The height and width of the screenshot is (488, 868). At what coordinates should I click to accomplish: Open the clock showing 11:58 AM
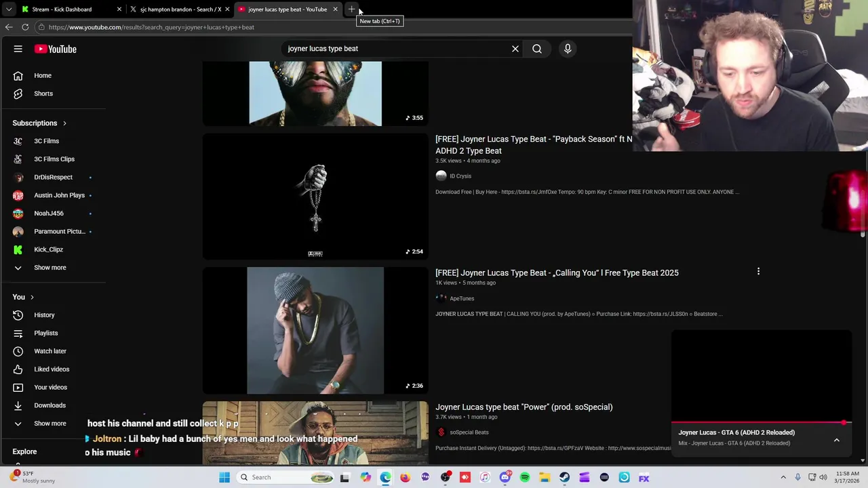[x=848, y=477]
